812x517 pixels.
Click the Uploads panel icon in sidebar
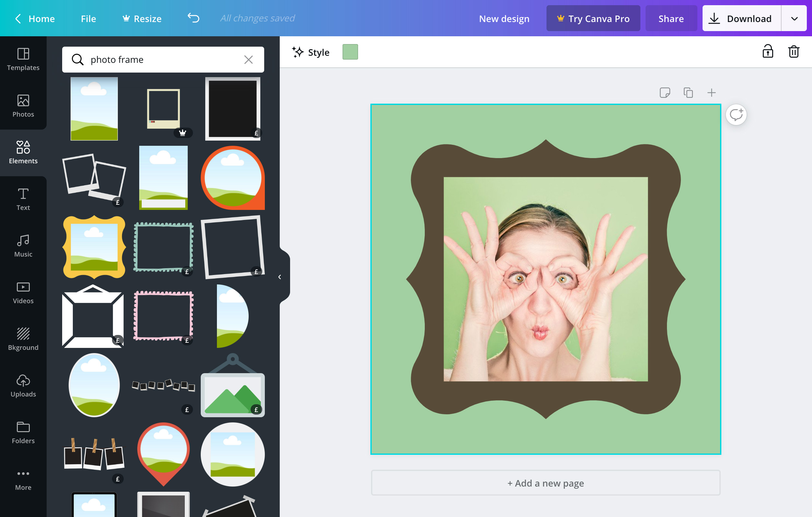tap(23, 385)
